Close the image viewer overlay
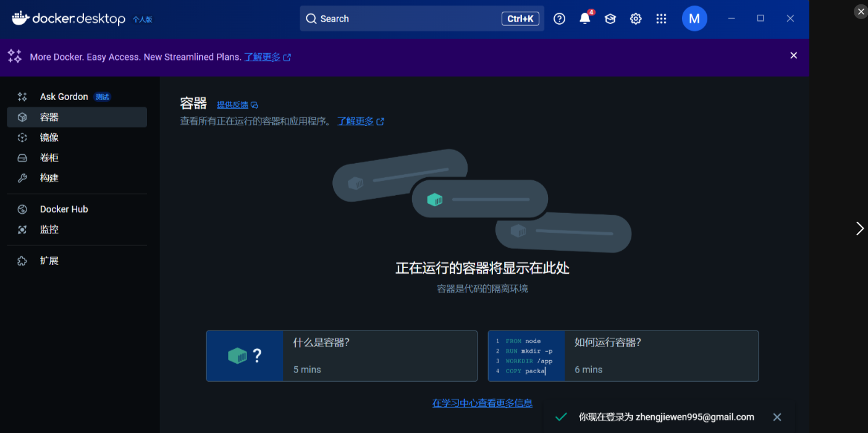Screen dimensions: 868x433 pos(861,12)
